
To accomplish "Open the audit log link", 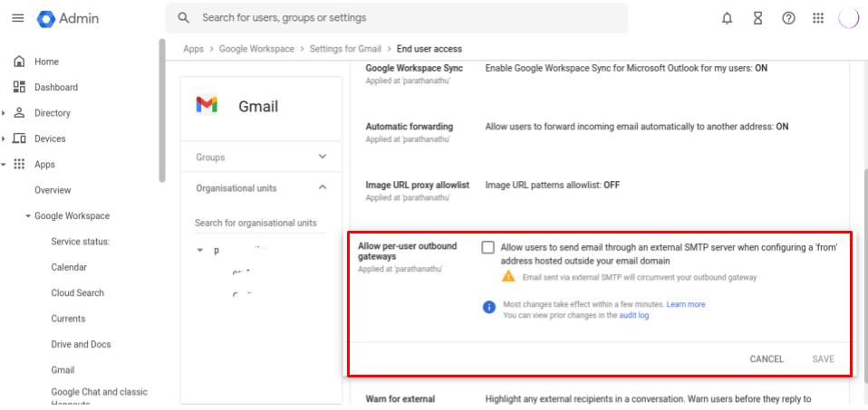I will (634, 315).
